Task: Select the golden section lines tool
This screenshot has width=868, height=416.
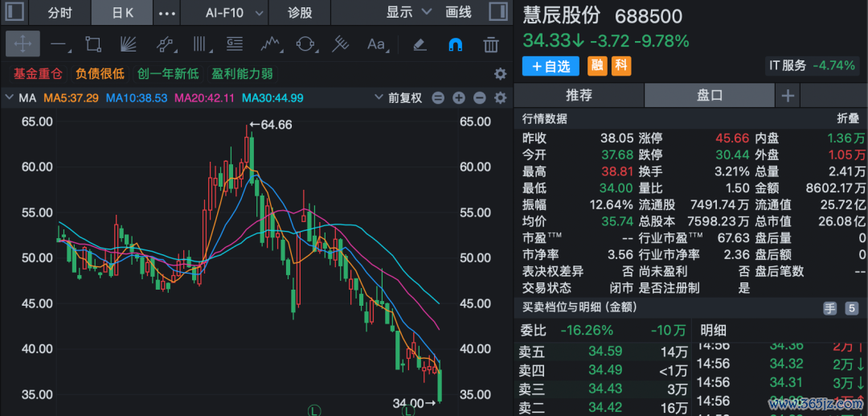Action: 235,43
